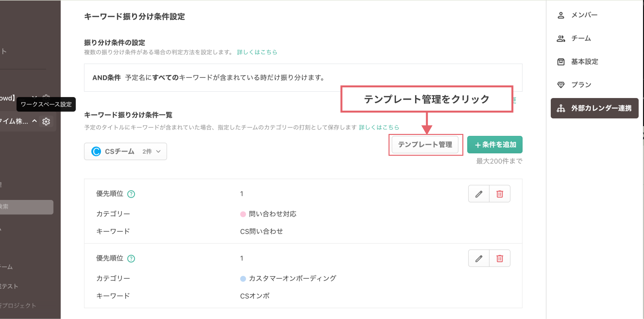The width and height of the screenshot is (644, 319).
Task: Click the help icon beside 優先順位
Action: (x=131, y=194)
